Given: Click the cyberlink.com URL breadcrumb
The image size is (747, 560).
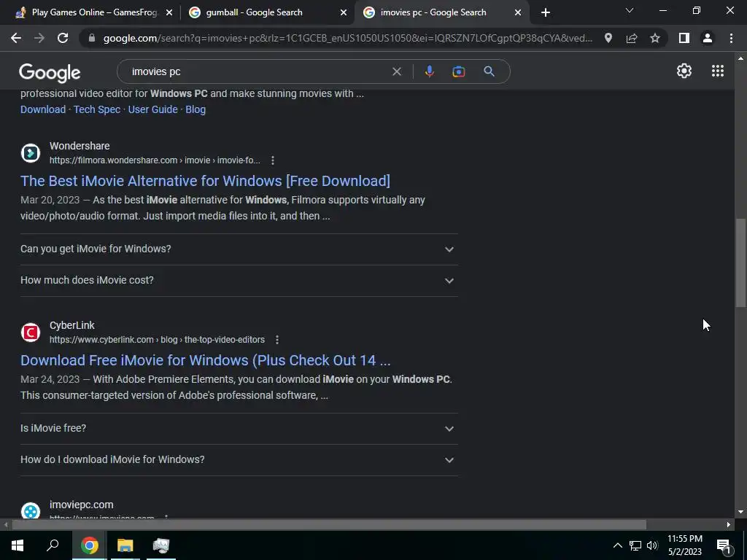Looking at the screenshot, I should [158, 340].
